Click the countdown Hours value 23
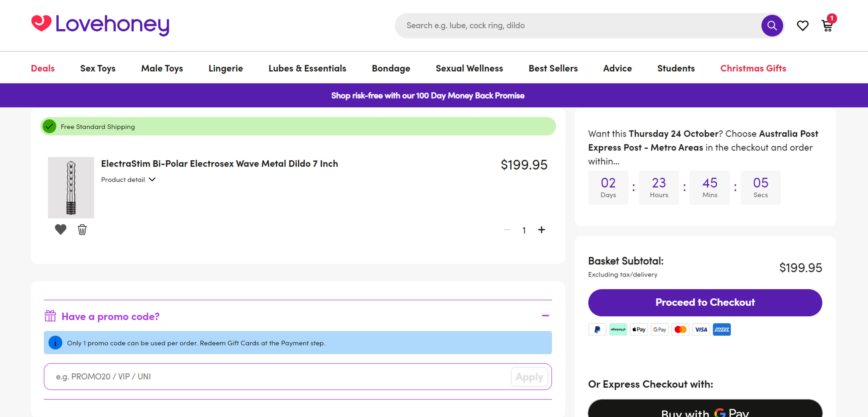Viewport: 868px width, 417px height. tap(659, 183)
